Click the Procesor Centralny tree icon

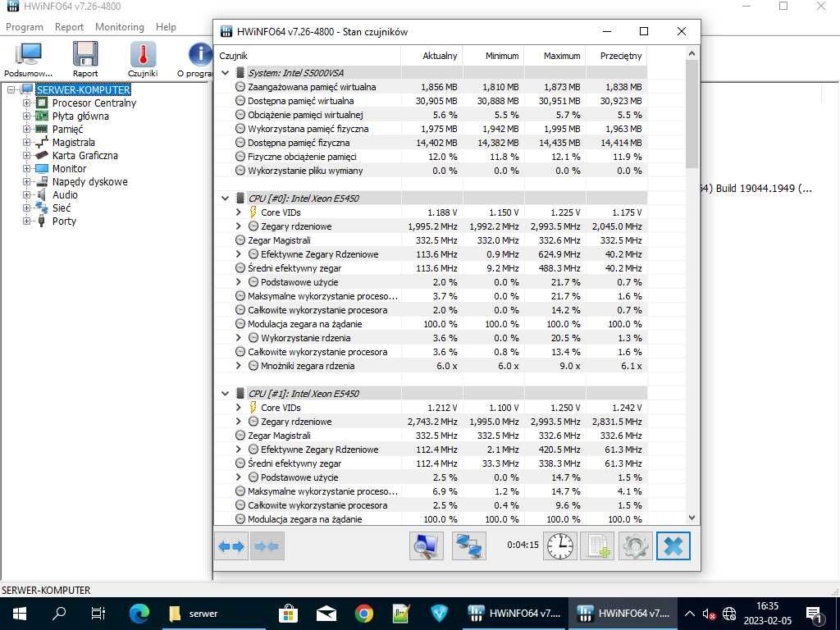(42, 103)
